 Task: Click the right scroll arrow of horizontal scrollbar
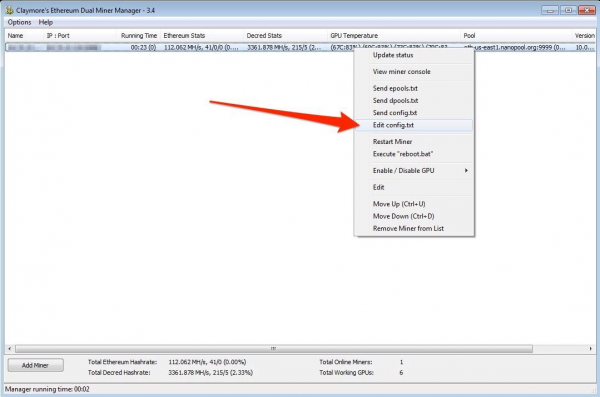click(590, 349)
